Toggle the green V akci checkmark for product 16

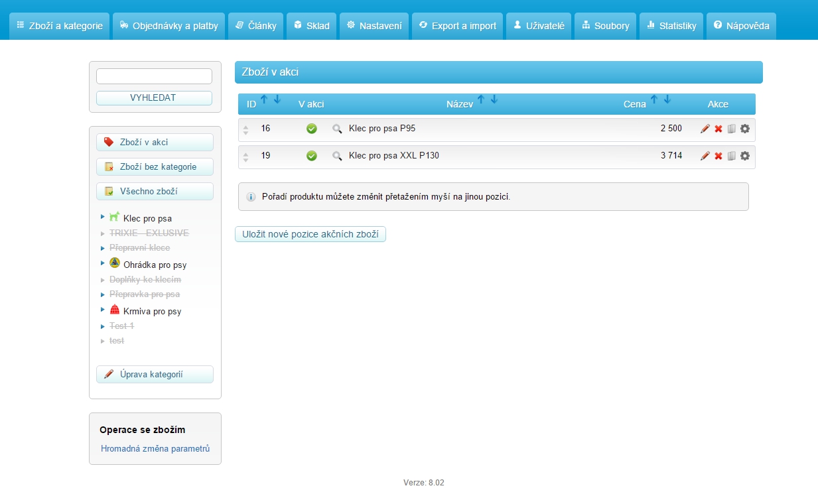pos(312,129)
